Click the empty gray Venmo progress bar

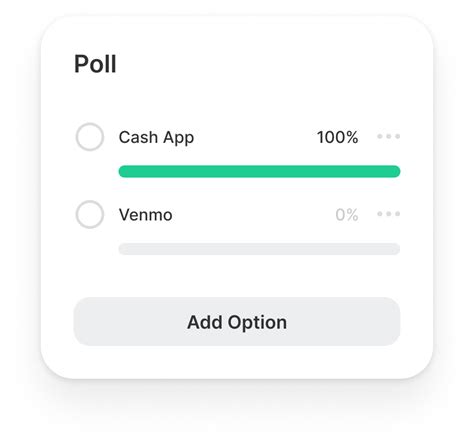259,249
